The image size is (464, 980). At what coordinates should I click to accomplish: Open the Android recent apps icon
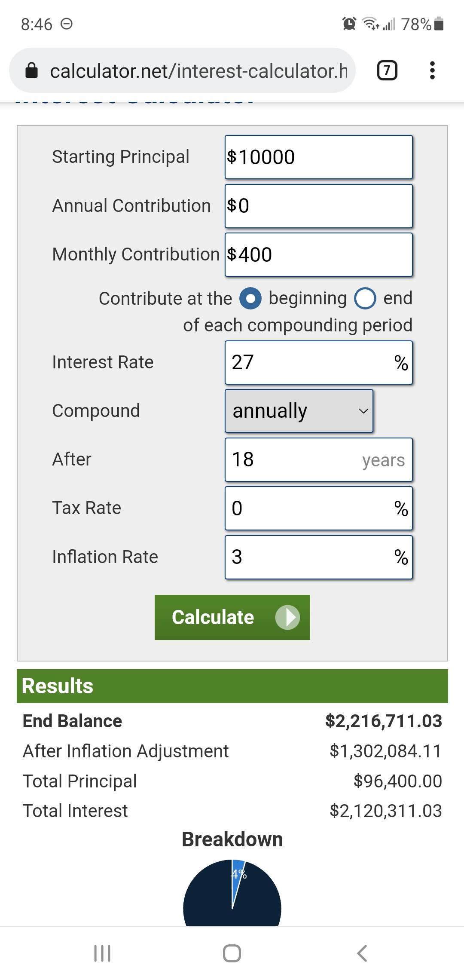[102, 953]
